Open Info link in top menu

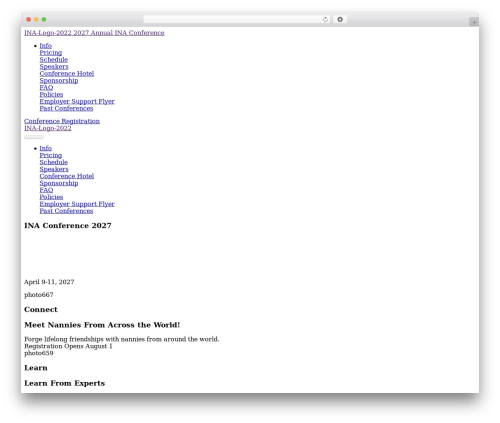click(46, 46)
